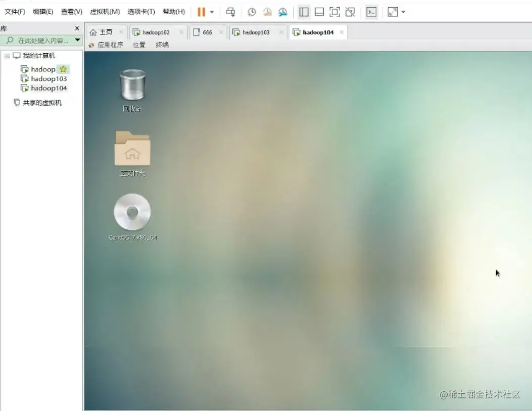Image resolution: width=532 pixels, height=411 pixels.
Task: Close the hadoop103 tab
Action: point(281,32)
